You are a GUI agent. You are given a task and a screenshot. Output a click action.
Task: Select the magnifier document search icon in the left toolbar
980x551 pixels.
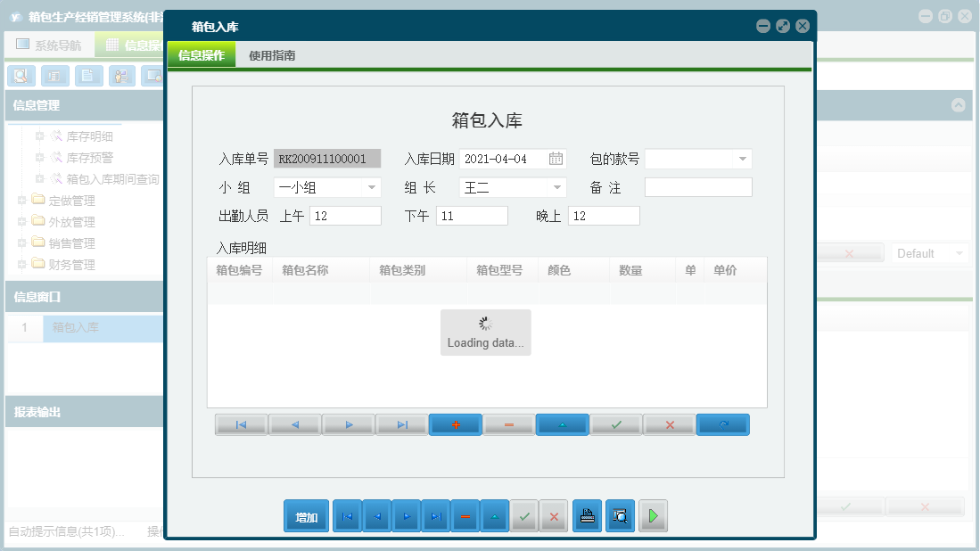point(21,76)
